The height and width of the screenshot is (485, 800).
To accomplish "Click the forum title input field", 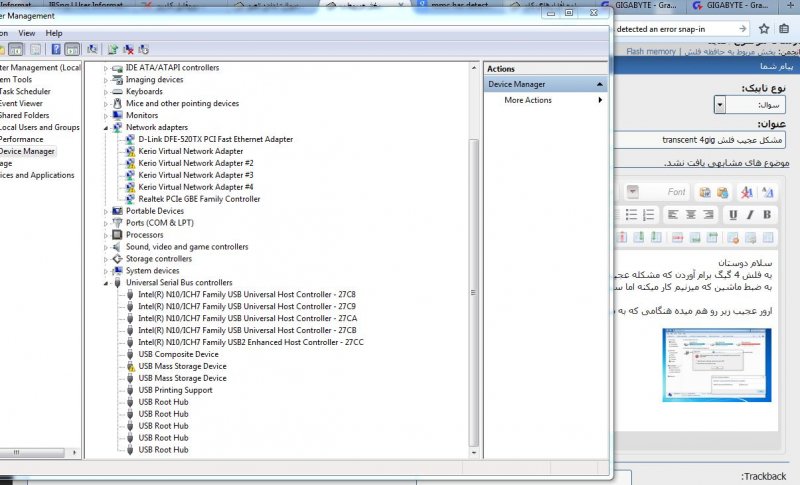I will click(x=699, y=140).
